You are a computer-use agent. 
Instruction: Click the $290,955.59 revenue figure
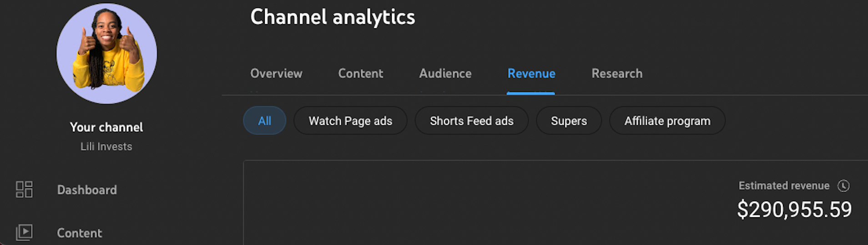pyautogui.click(x=794, y=209)
